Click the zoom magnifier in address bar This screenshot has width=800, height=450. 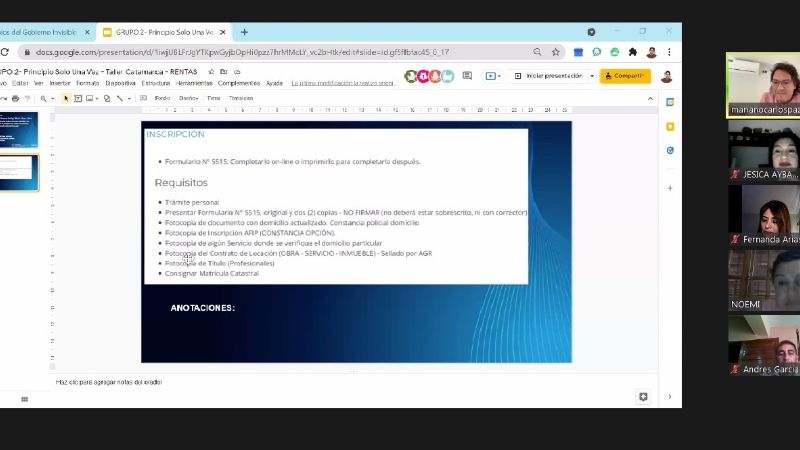tap(537, 52)
